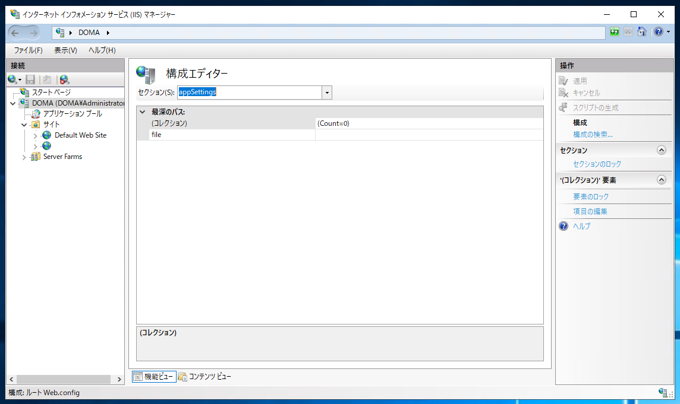
Task: Click the connection globe icon in 接続 toolbar
Action: click(x=12, y=79)
